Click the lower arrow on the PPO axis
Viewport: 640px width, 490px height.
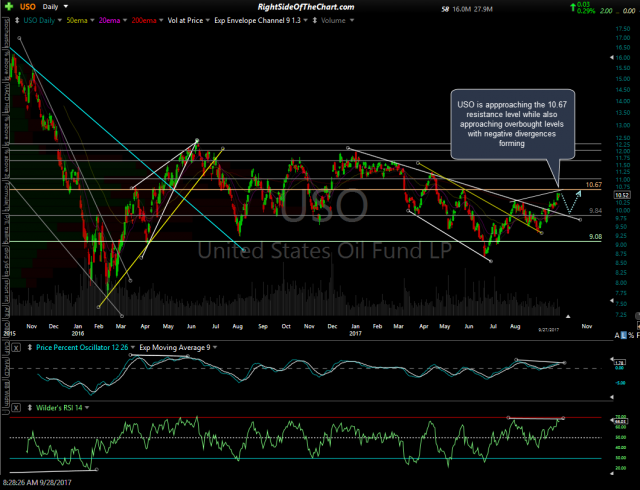612,396
